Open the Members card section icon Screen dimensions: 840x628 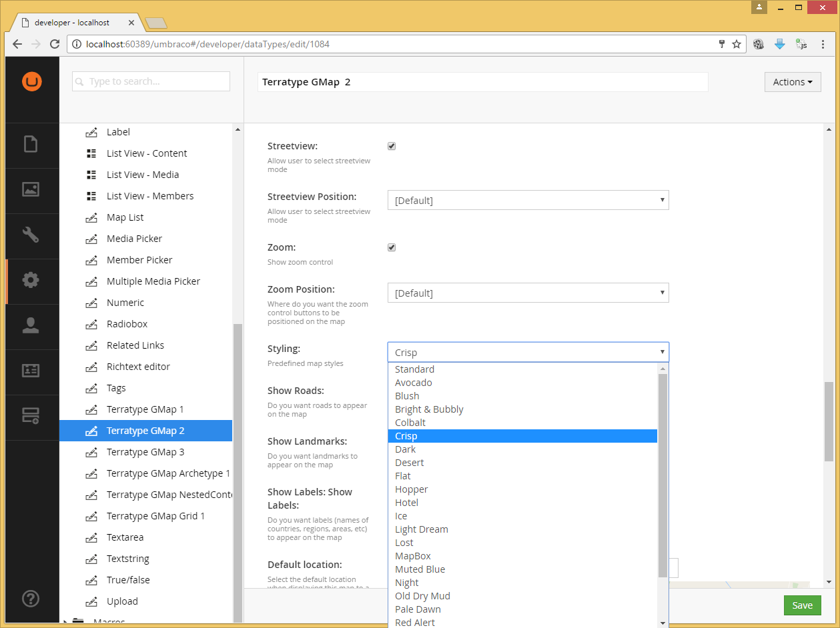click(31, 371)
